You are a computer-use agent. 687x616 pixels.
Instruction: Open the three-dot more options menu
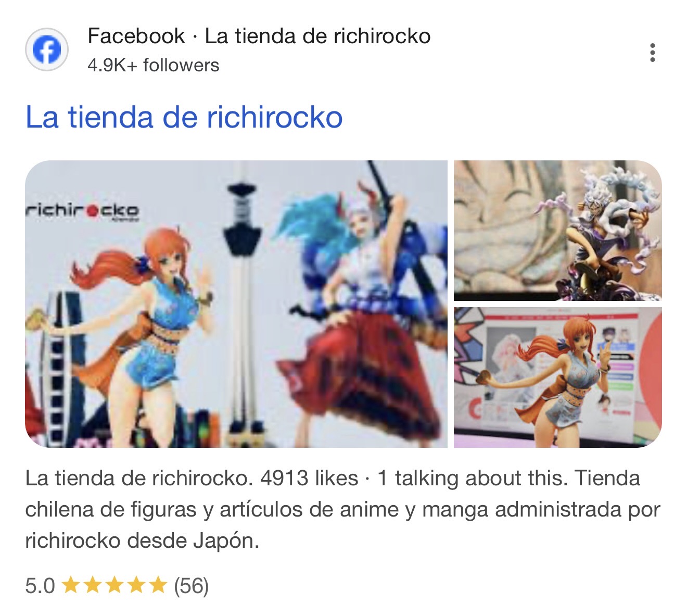[x=652, y=53]
